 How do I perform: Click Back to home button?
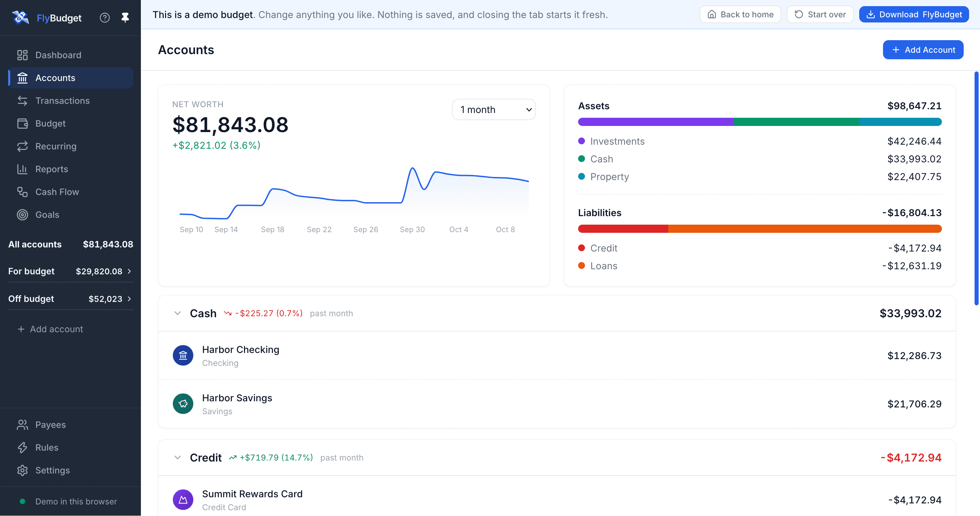point(740,14)
